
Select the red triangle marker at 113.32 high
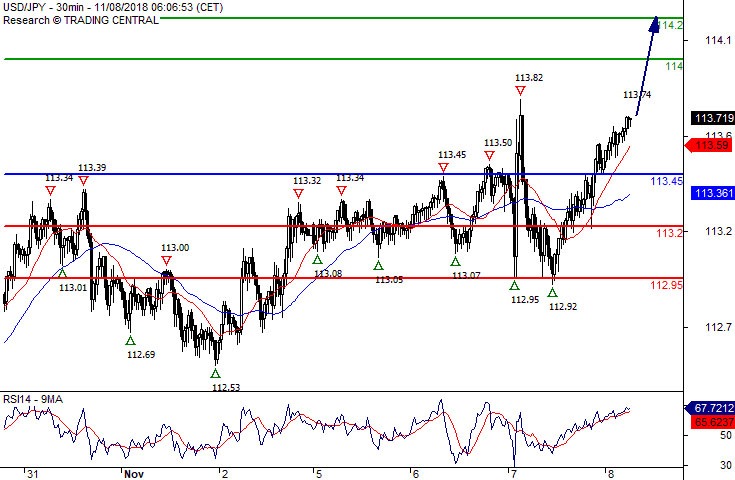[x=298, y=194]
